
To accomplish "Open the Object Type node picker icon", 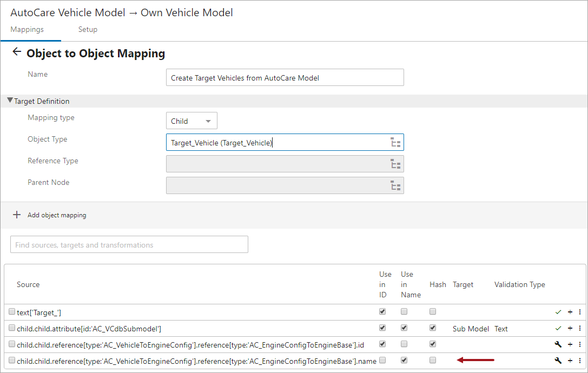I will [395, 143].
